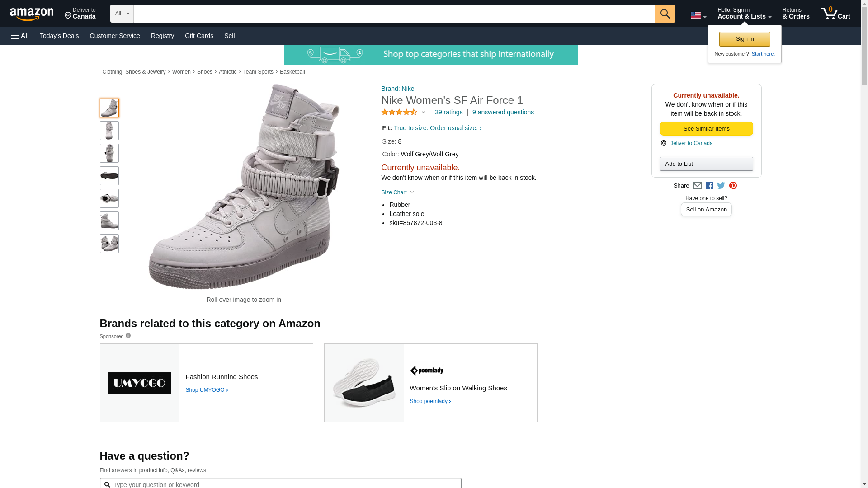The width and height of the screenshot is (868, 488).
Task: Select the shoe sole thumbnail image
Action: [109, 176]
